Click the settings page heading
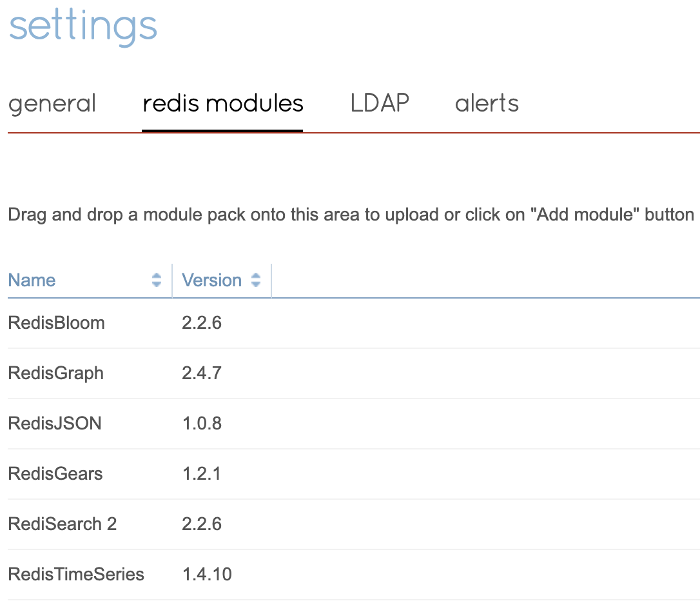The width and height of the screenshot is (700, 601). point(83,27)
